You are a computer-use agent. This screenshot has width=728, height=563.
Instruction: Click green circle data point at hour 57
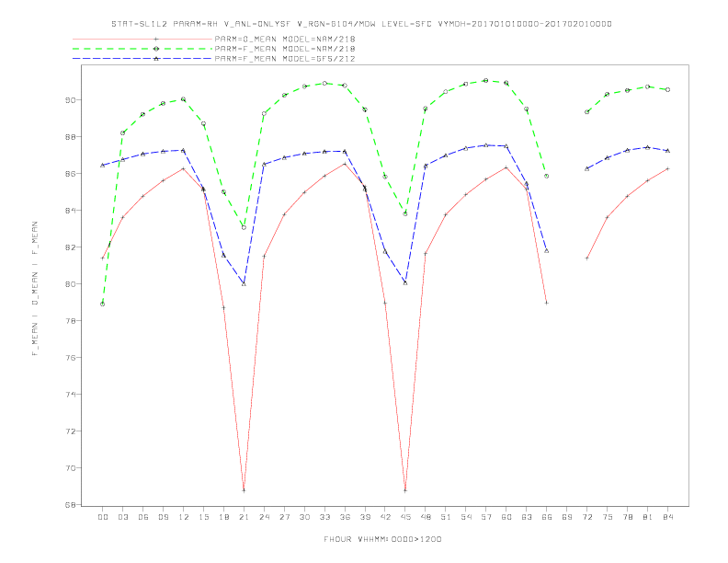[x=486, y=80]
